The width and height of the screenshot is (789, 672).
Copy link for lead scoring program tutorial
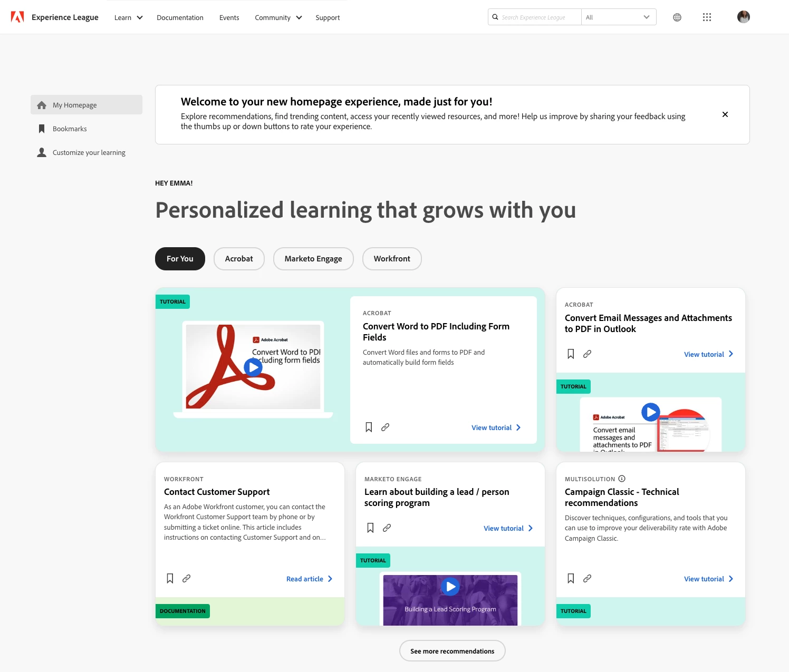(x=387, y=528)
